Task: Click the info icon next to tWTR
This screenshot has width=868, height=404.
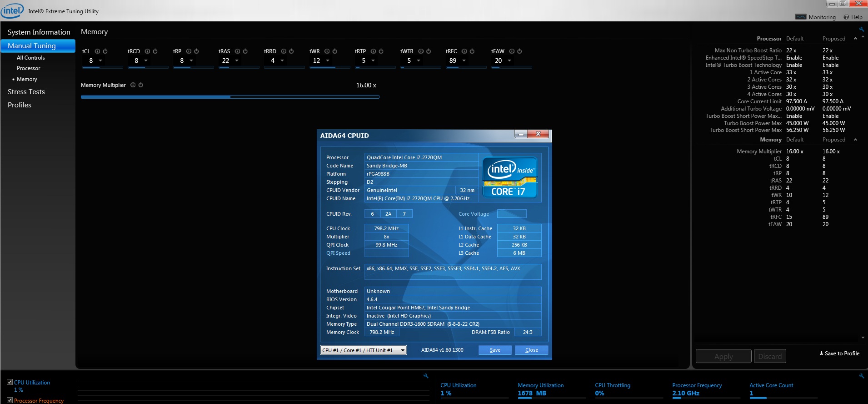Action: click(421, 51)
